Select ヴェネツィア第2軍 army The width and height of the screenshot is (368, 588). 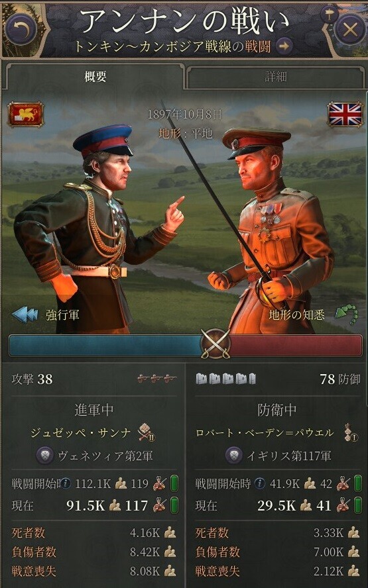[105, 456]
